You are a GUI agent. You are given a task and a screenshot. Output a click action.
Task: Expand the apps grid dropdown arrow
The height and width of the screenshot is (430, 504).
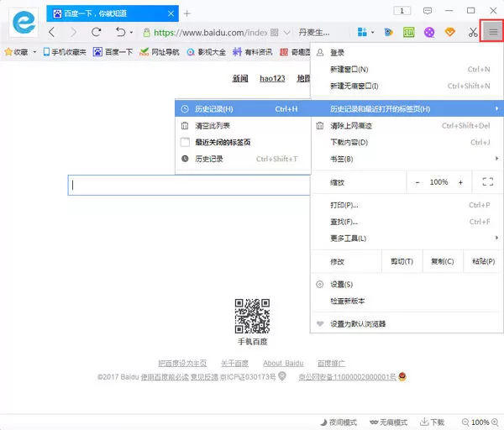(x=372, y=33)
